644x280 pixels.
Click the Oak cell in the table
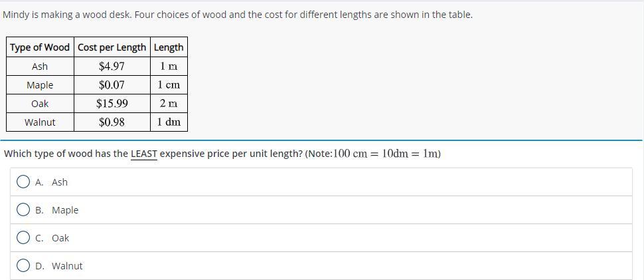point(40,104)
